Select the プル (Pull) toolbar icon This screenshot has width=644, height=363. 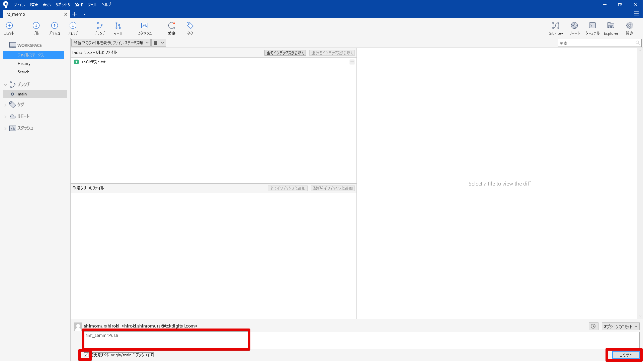point(36,28)
